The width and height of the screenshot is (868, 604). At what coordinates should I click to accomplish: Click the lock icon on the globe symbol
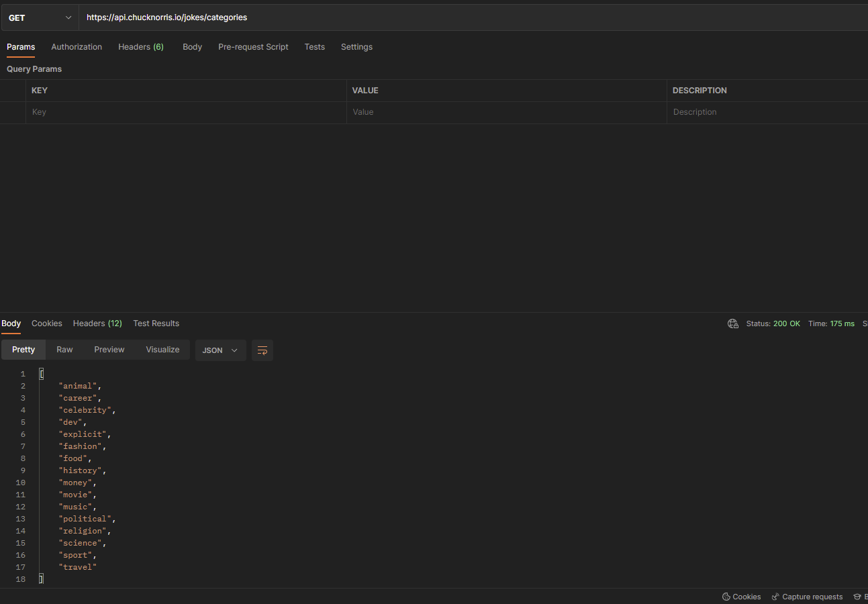[732, 323]
